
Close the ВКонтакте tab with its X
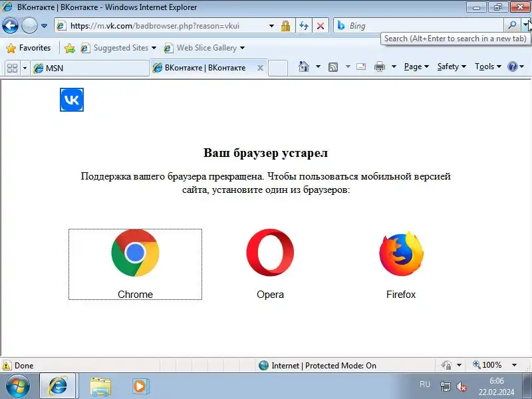260,68
